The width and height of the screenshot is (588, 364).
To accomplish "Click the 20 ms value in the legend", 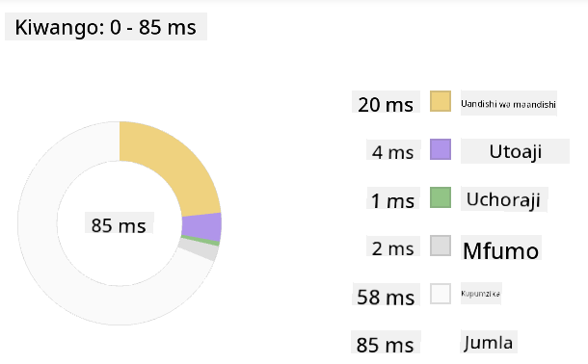I will [x=386, y=102].
